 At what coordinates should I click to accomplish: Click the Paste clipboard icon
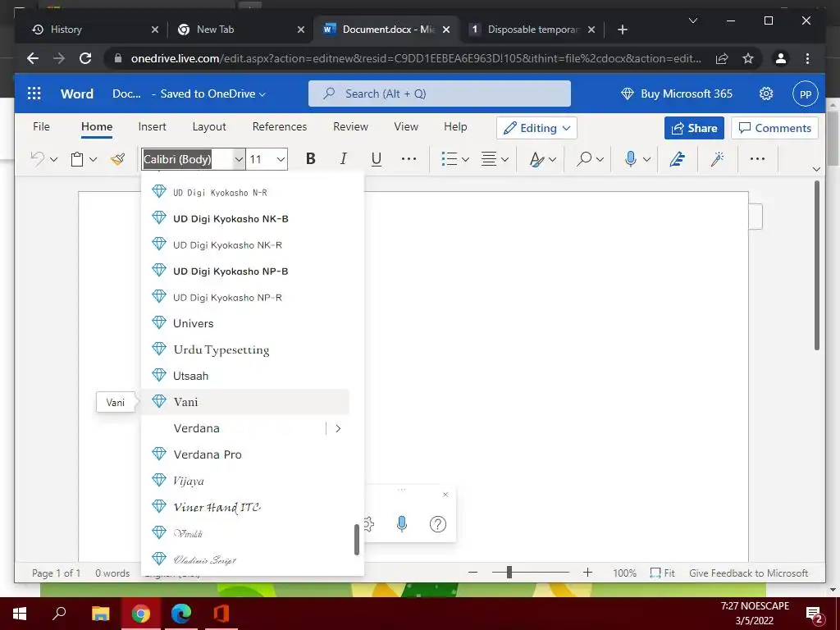(77, 159)
